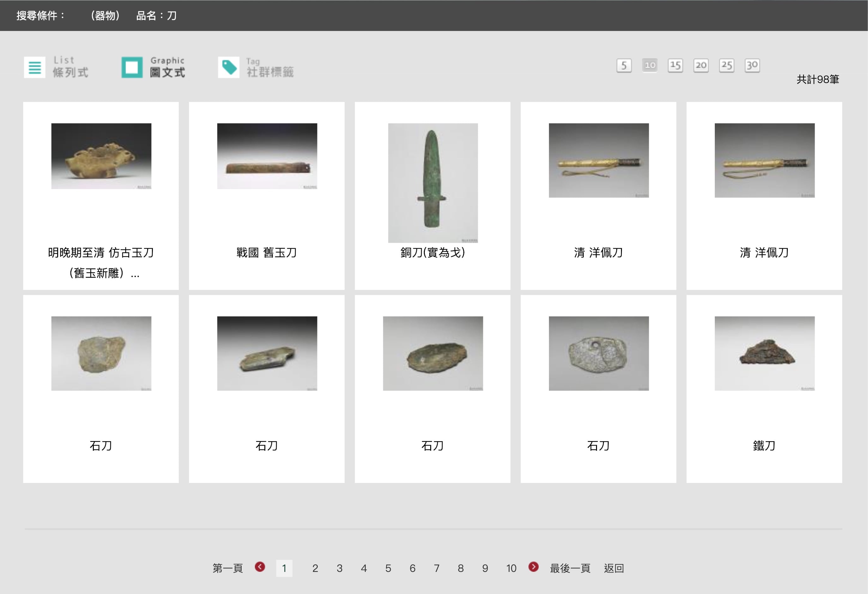Viewport: 868px width, 594px height.
Task: Click the 共計98筆 total count text
Action: point(818,79)
